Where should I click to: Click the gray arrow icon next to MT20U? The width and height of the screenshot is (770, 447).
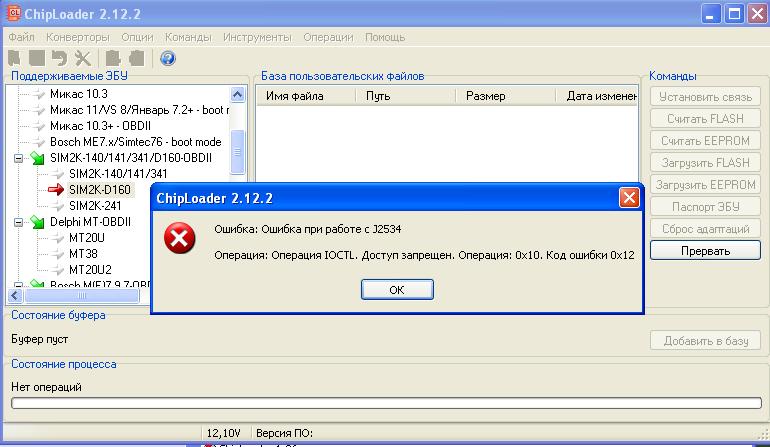57,238
